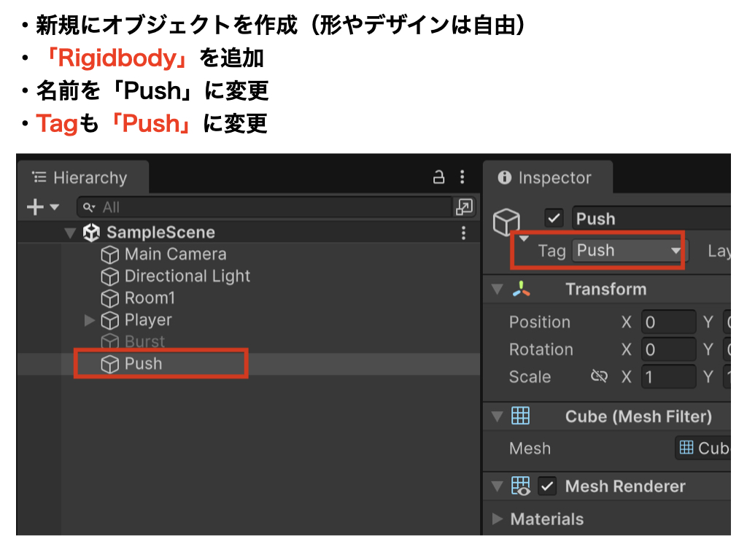747x560 pixels.
Task: Disable the Mesh Renderer component checkbox
Action: tap(547, 486)
